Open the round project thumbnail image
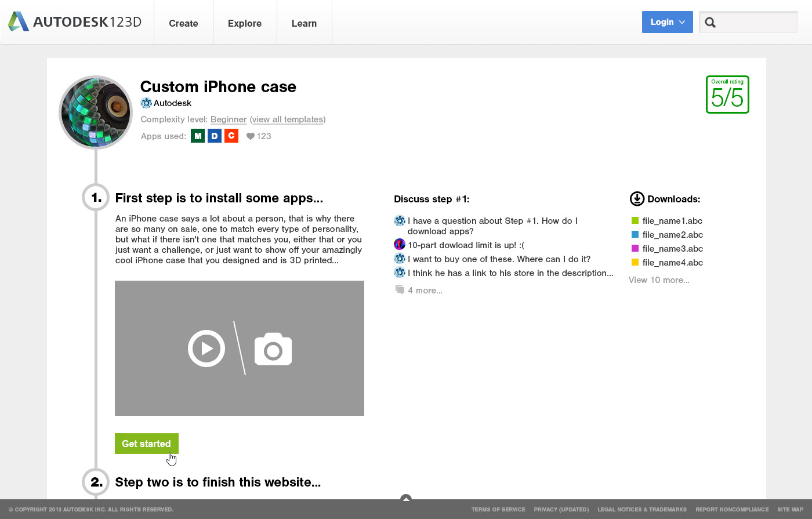 coord(96,112)
